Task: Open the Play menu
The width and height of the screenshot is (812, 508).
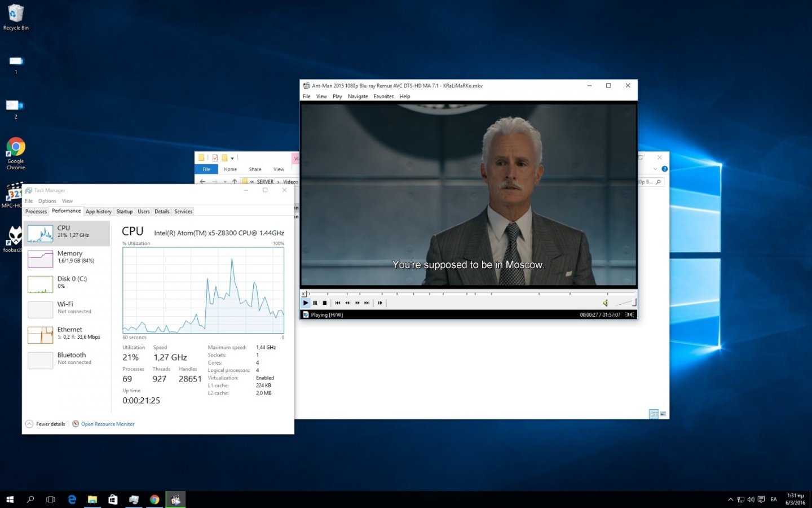Action: click(337, 97)
